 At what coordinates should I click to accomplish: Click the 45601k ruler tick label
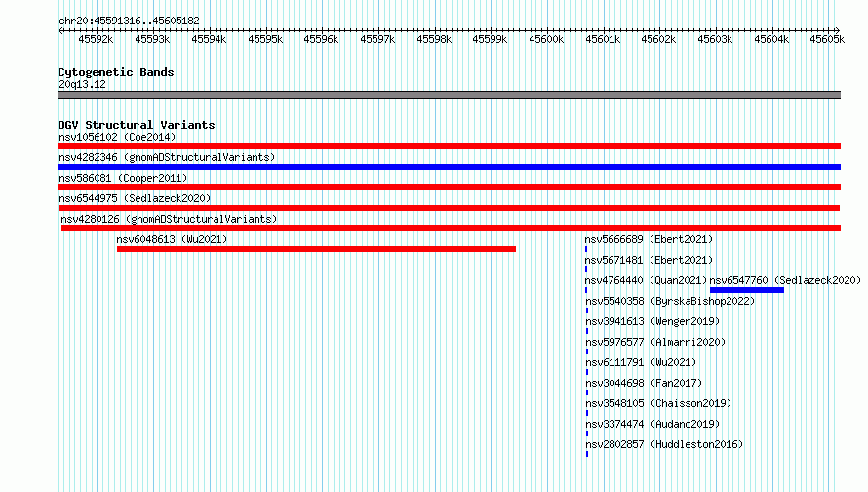click(x=603, y=40)
